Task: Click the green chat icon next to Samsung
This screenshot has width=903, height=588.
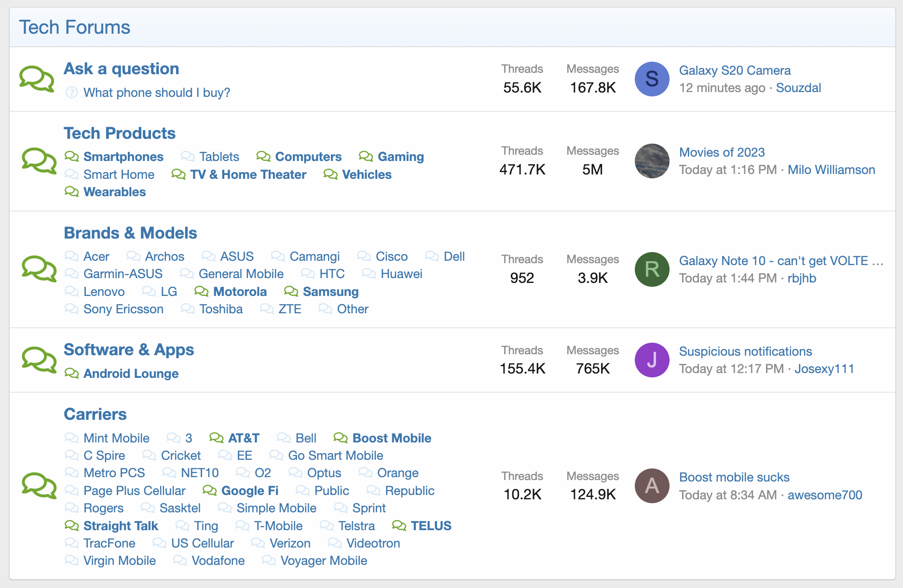Action: point(291,292)
